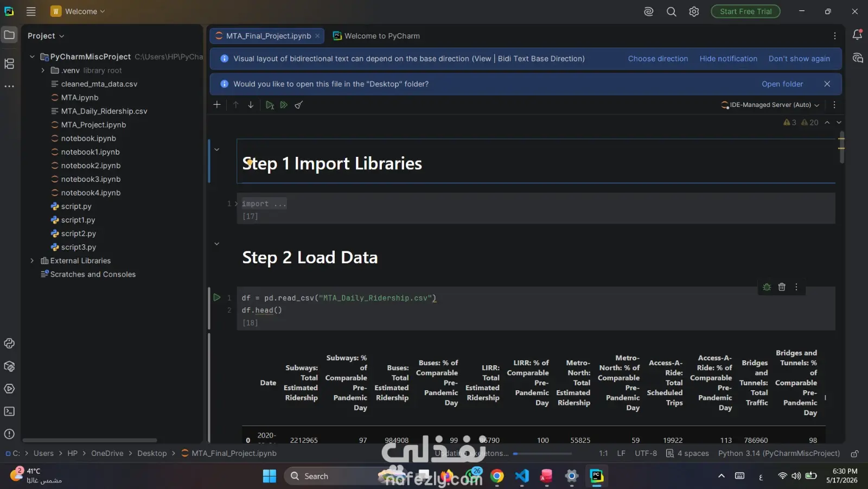Click Choose direction link
Viewport: 868px width, 489px height.
tap(658, 59)
